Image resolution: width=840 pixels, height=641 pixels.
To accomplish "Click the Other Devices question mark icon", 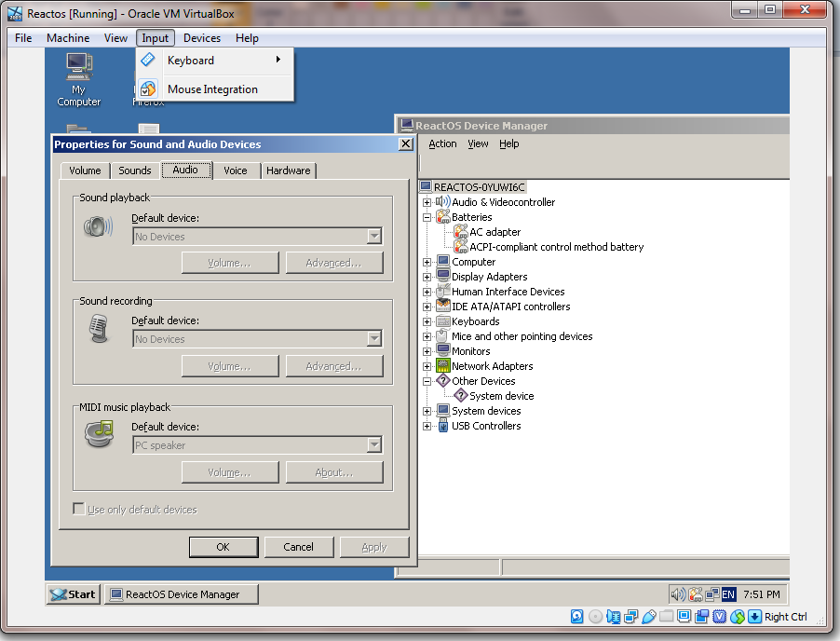I will point(443,381).
